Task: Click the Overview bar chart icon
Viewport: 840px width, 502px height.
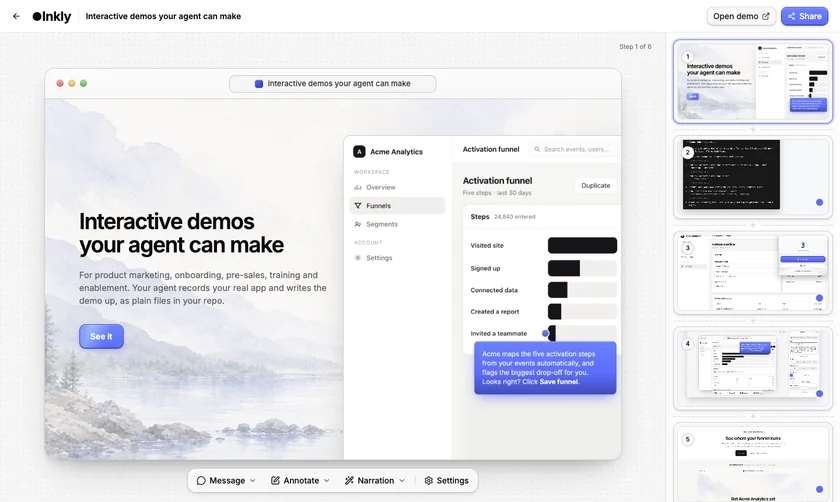Action: coord(357,188)
